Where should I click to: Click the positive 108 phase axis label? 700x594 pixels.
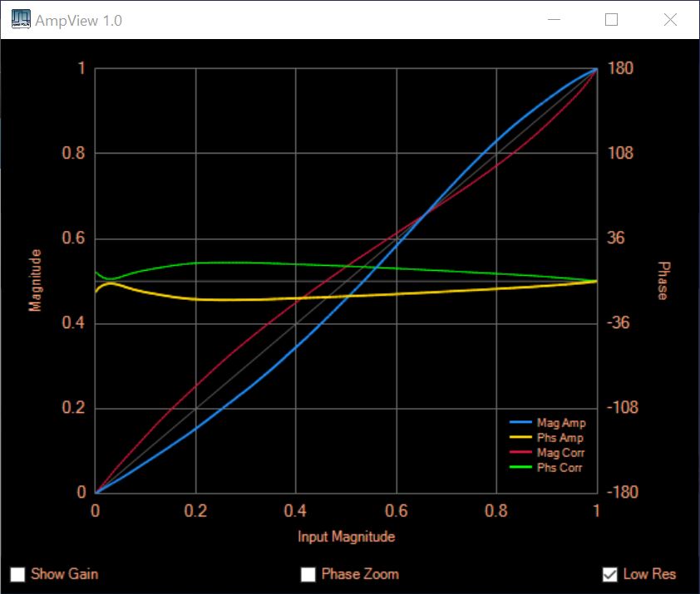click(619, 154)
